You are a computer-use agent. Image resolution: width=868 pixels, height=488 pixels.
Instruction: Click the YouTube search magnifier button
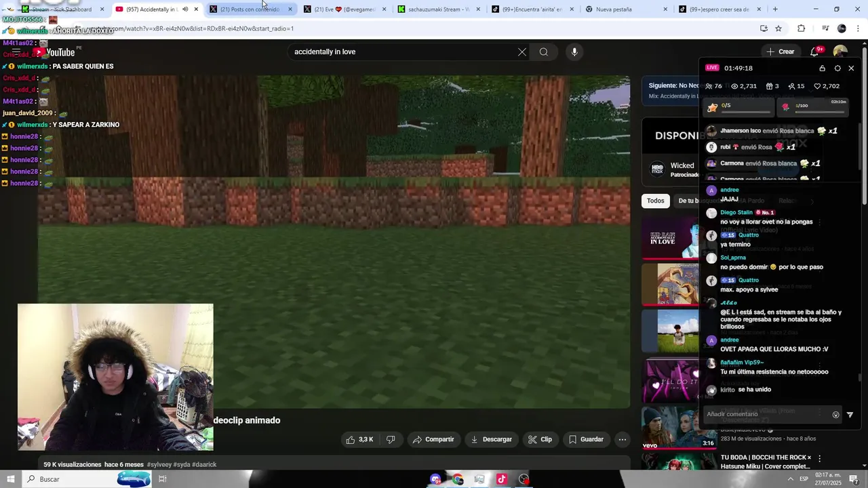544,52
